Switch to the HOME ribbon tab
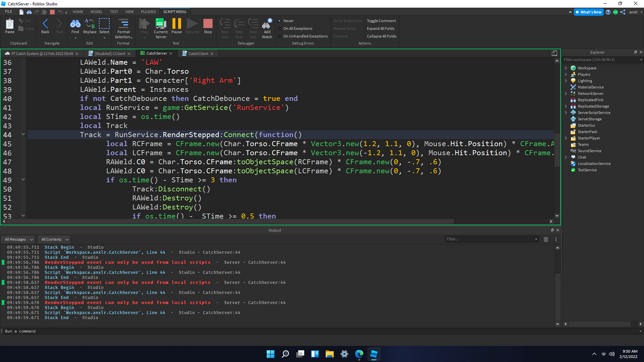Image resolution: width=644 pixels, height=362 pixels. (78, 12)
